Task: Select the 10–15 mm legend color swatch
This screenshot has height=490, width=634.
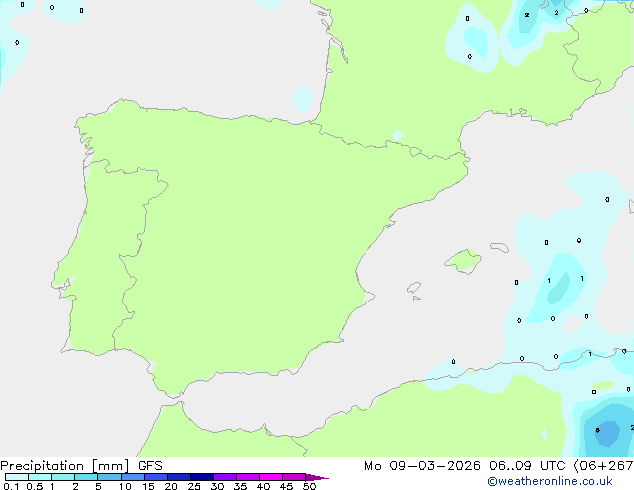Action: 132,477
